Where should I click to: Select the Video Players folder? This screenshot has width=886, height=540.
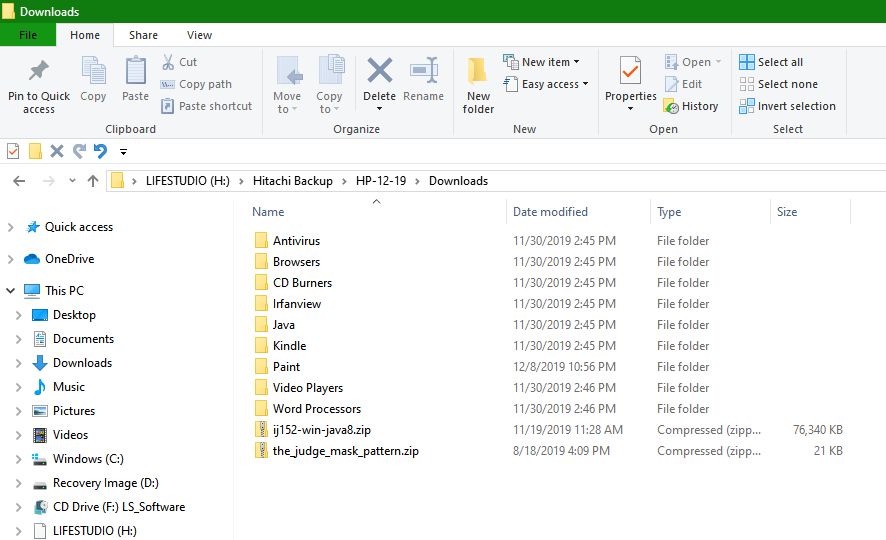(x=307, y=388)
